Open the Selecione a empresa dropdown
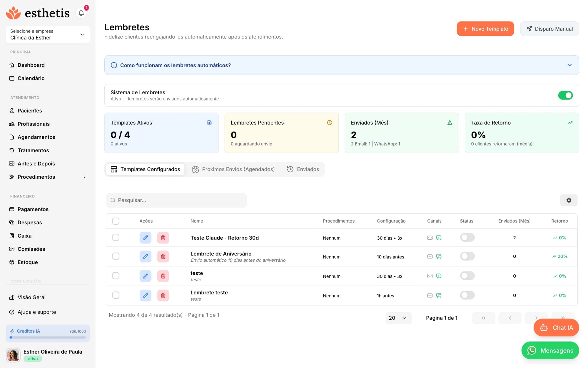The width and height of the screenshot is (588, 368). [48, 34]
